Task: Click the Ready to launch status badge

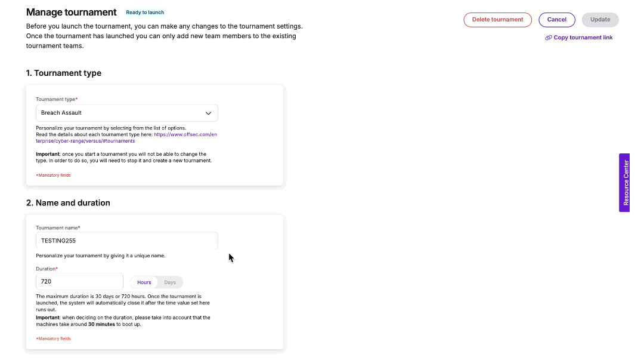Action: pos(145,12)
